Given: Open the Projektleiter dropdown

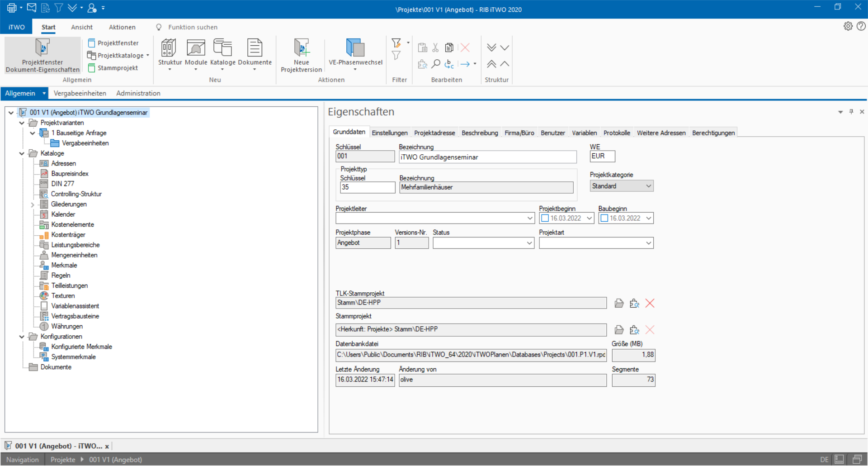Looking at the screenshot, I should coord(530,218).
